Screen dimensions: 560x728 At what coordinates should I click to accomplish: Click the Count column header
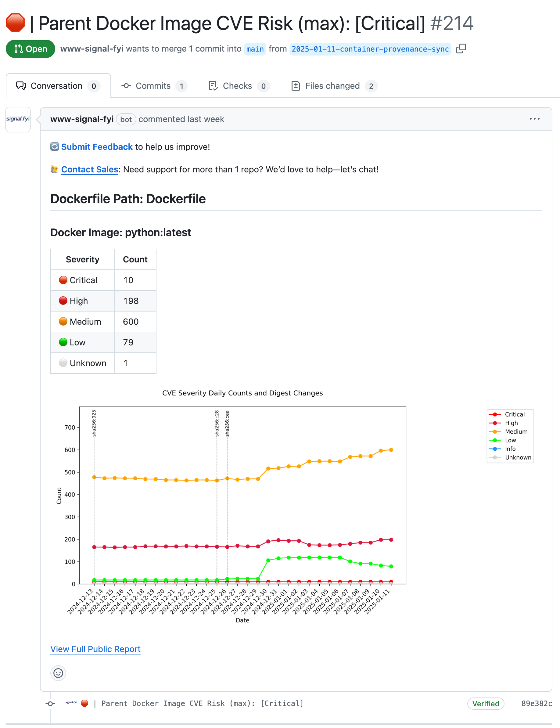click(135, 259)
